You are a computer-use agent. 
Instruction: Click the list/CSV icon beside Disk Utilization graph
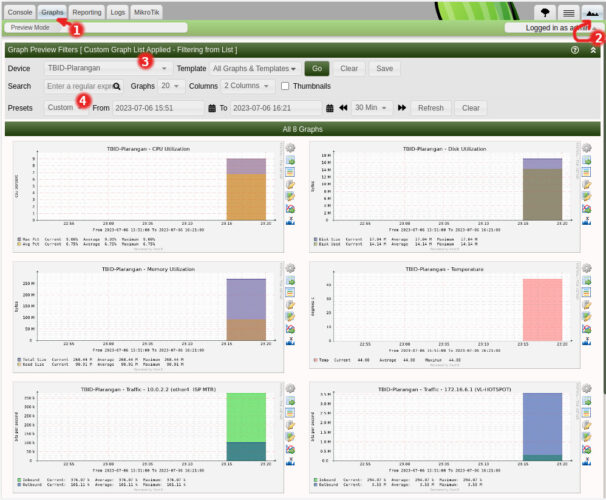587,172
